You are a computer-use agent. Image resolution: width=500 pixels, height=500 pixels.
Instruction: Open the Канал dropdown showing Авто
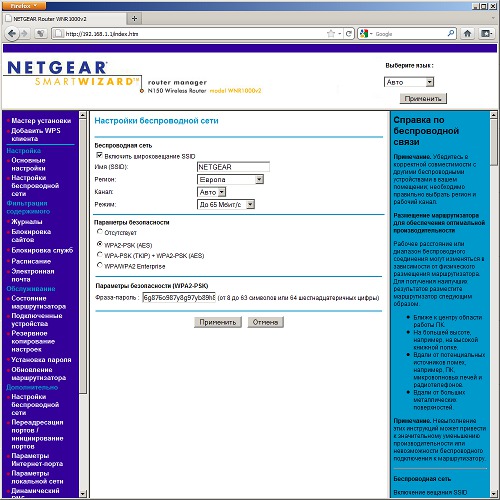(212, 192)
